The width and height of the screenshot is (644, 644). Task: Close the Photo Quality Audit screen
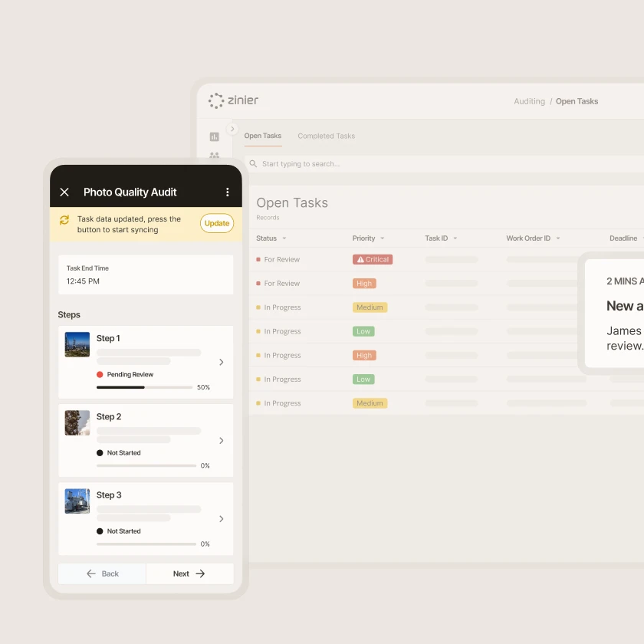(x=64, y=192)
